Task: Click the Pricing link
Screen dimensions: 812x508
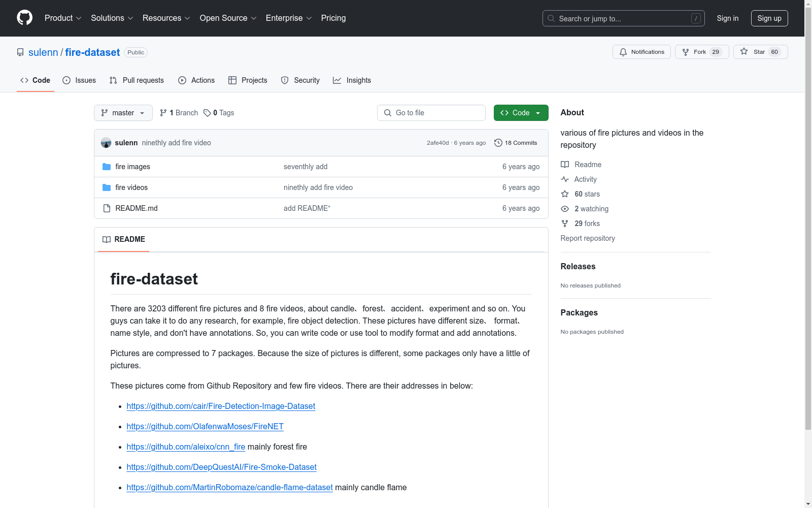Action: coord(333,18)
